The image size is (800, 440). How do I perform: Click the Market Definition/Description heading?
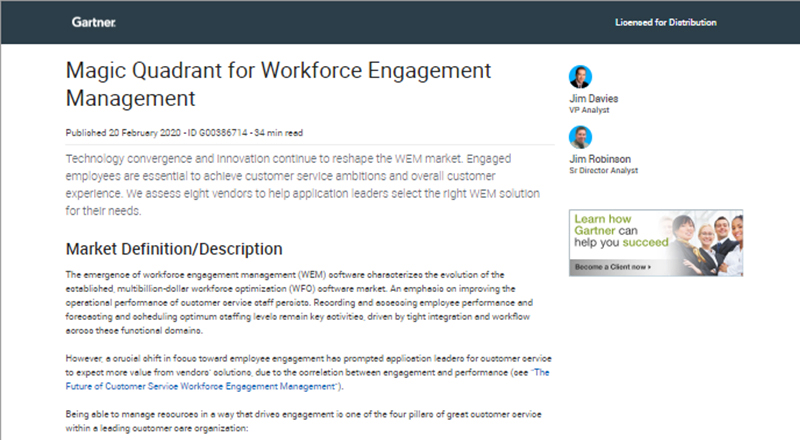[174, 249]
